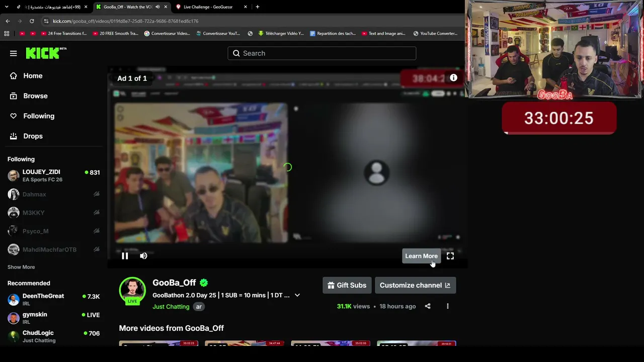Click the GooBa_Off verified badge
Image resolution: width=644 pixels, height=362 pixels.
pos(204,283)
